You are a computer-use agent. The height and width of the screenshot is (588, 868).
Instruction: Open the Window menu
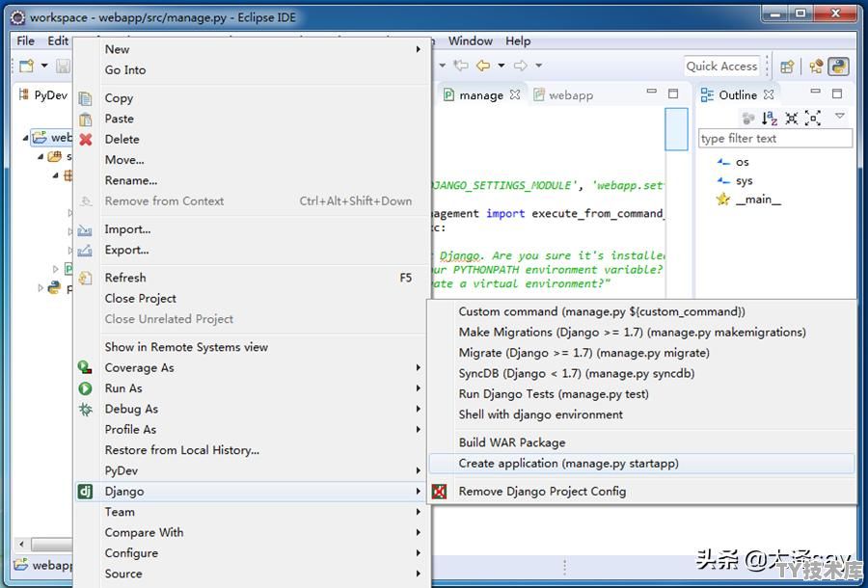point(471,40)
